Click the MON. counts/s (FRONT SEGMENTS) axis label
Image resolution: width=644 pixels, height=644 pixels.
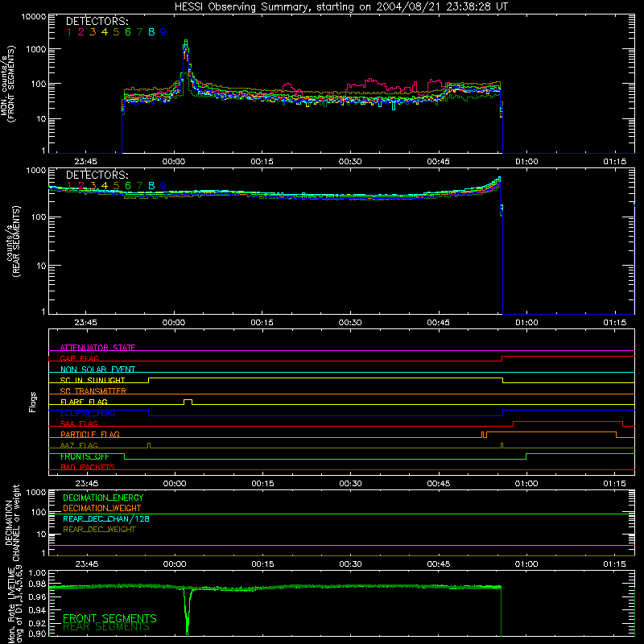click(x=8, y=84)
